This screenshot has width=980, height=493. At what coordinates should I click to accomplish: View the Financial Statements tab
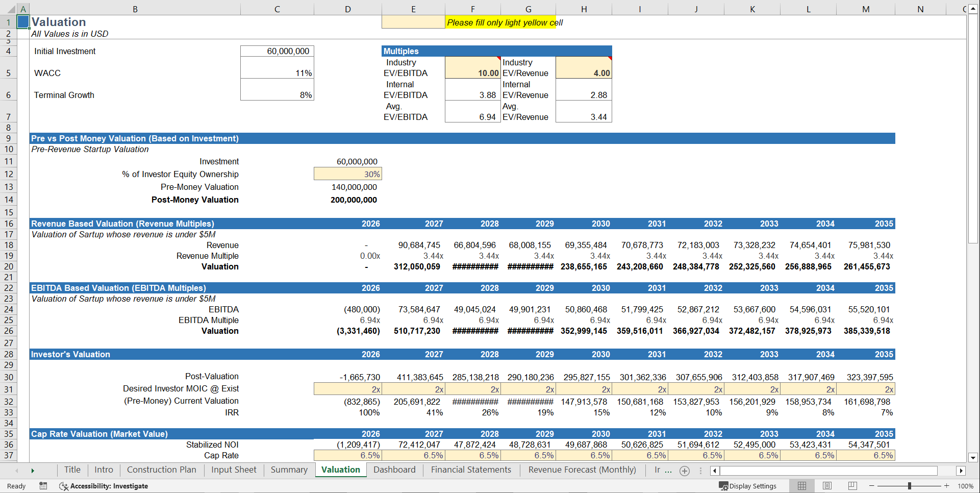[x=471, y=470]
